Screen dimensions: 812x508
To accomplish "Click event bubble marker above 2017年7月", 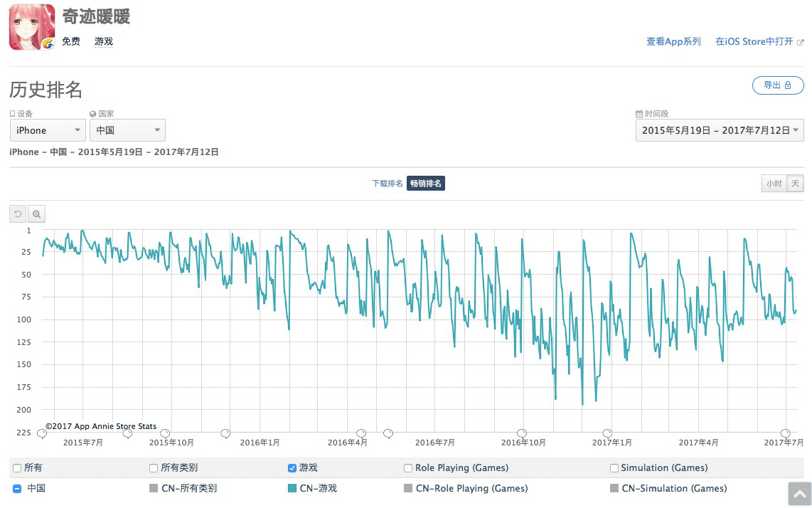I will (x=786, y=433).
